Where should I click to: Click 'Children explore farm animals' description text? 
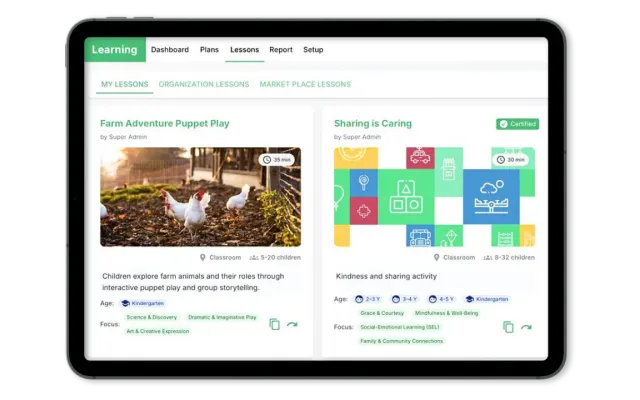coord(193,282)
